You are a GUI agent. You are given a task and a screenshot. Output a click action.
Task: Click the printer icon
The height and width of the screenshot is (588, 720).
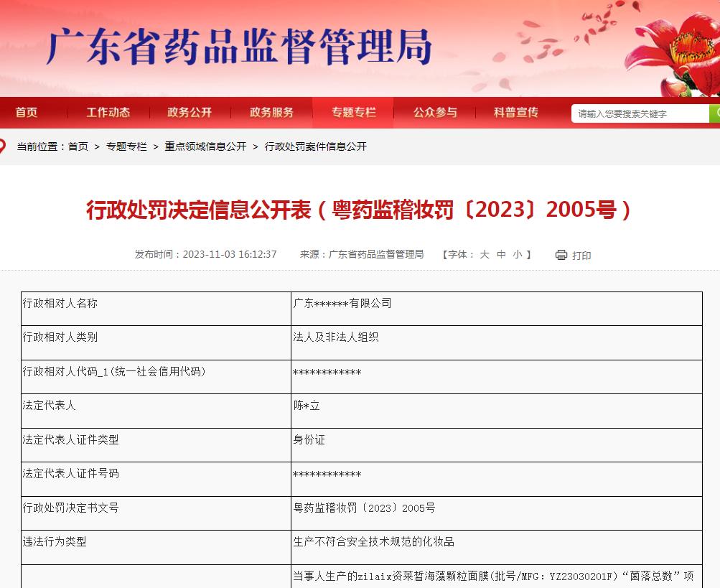click(x=561, y=255)
